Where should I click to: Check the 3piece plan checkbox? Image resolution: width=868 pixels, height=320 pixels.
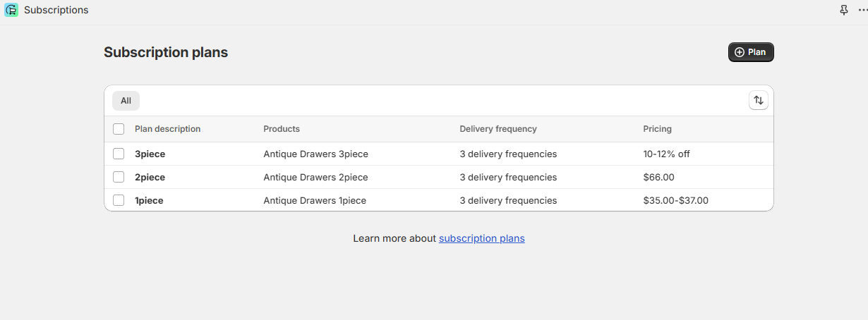119,154
